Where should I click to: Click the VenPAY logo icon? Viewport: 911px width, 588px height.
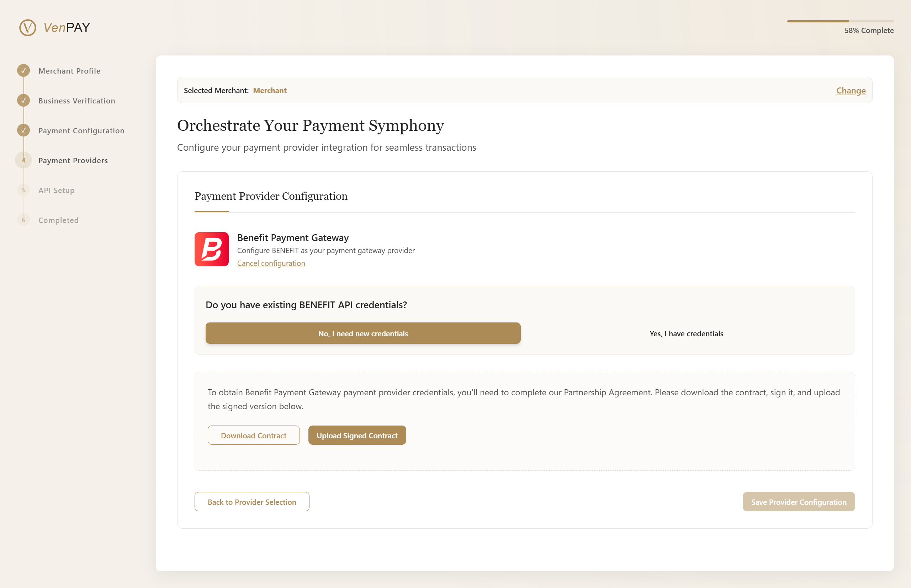[x=27, y=27]
